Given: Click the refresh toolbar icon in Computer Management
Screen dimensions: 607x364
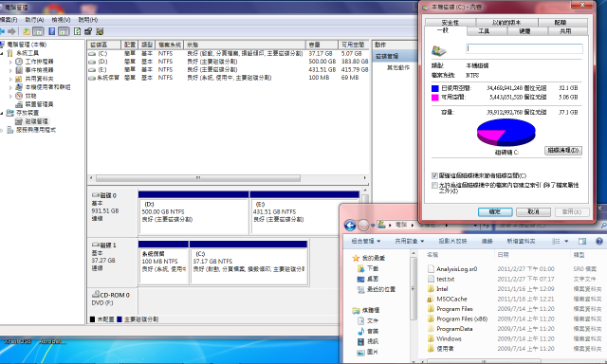Looking at the screenshot, I should tap(77, 31).
